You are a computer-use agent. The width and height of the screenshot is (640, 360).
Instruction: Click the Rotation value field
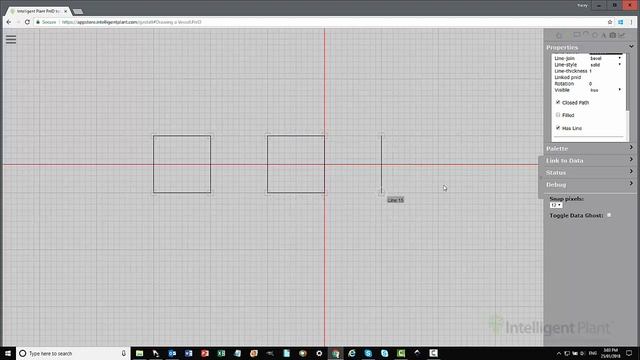coord(606,84)
